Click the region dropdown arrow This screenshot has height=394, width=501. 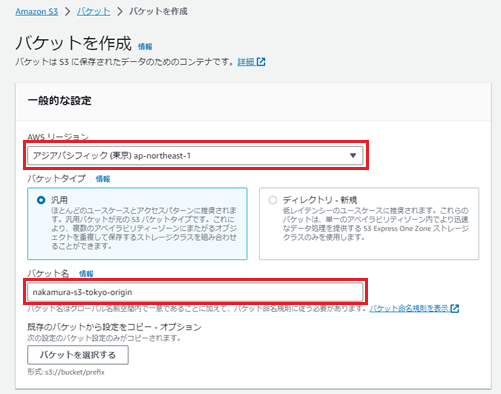pos(353,155)
